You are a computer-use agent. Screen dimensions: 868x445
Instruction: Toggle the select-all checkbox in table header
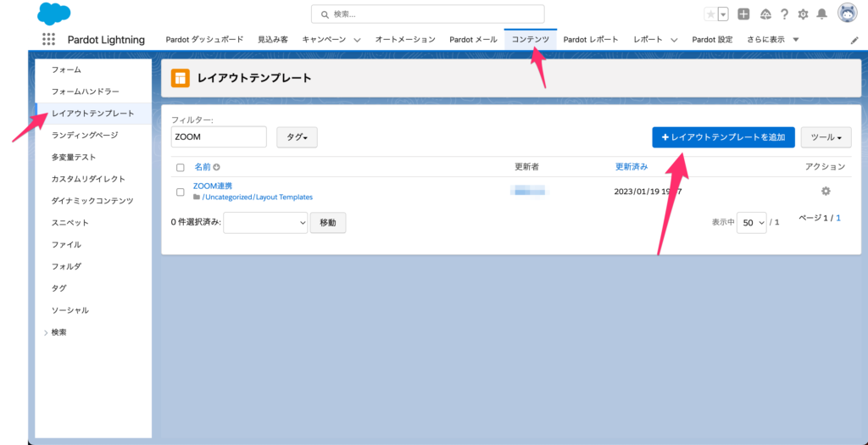[x=180, y=168]
